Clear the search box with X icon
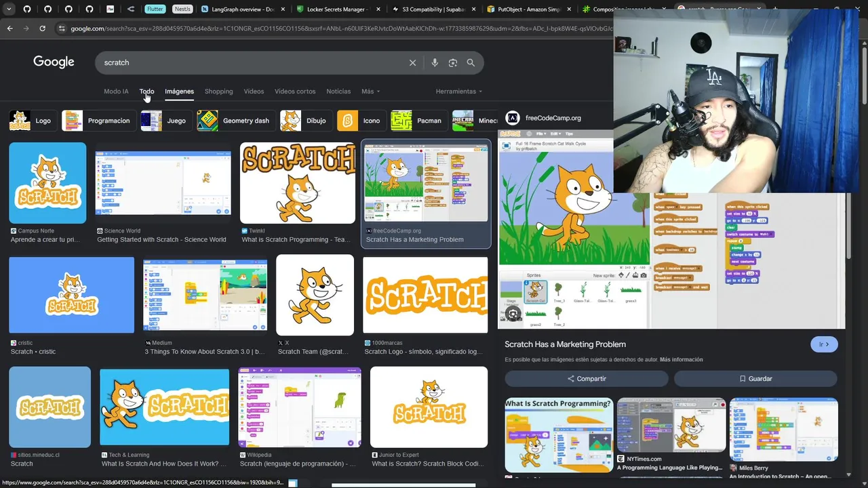The height and width of the screenshot is (488, 868). [x=412, y=62]
